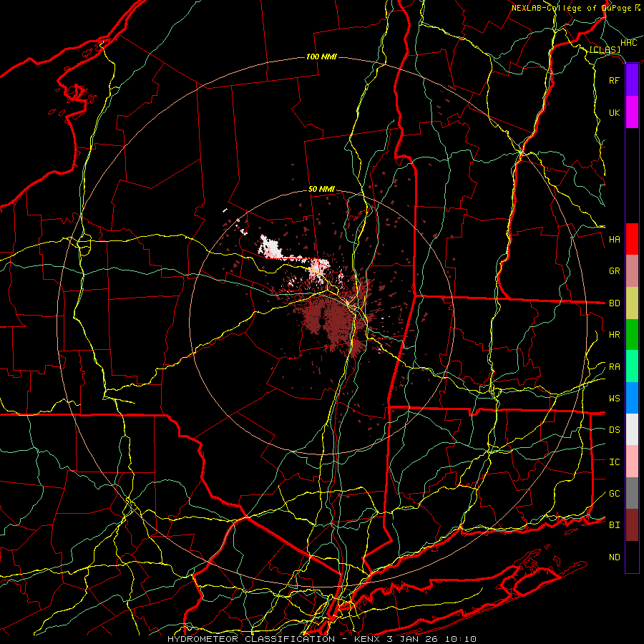644x644 pixels.
Task: Click the IC legend label
Action: point(614,462)
